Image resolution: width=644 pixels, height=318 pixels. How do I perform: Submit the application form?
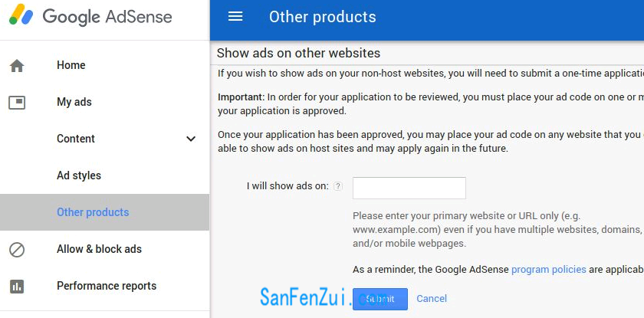(x=380, y=299)
